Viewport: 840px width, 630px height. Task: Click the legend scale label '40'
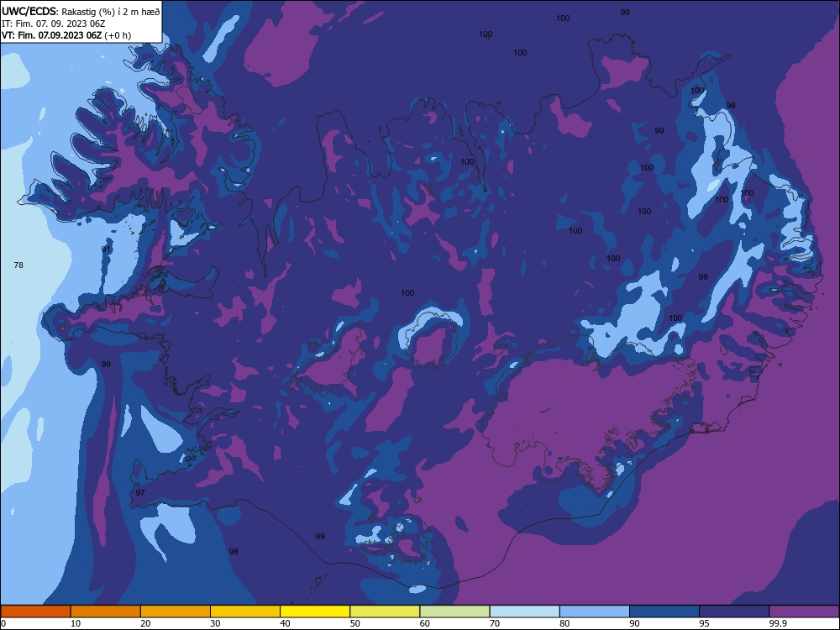285,623
